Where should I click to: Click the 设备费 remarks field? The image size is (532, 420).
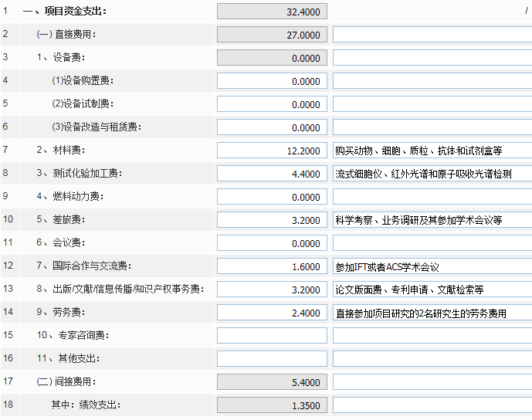pos(432,58)
